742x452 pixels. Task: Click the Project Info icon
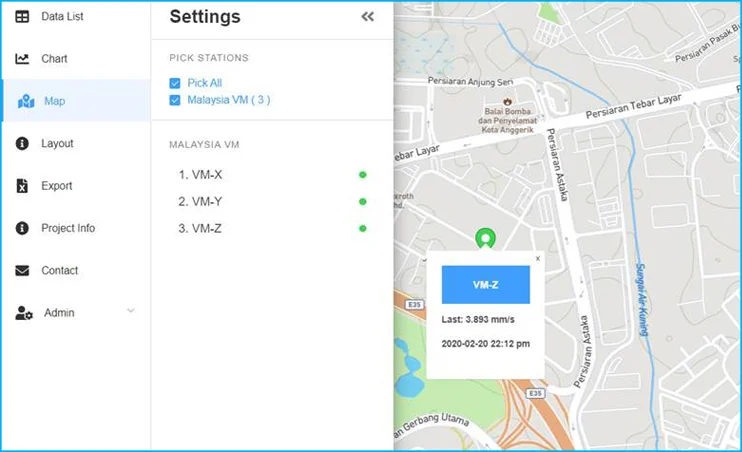point(22,228)
